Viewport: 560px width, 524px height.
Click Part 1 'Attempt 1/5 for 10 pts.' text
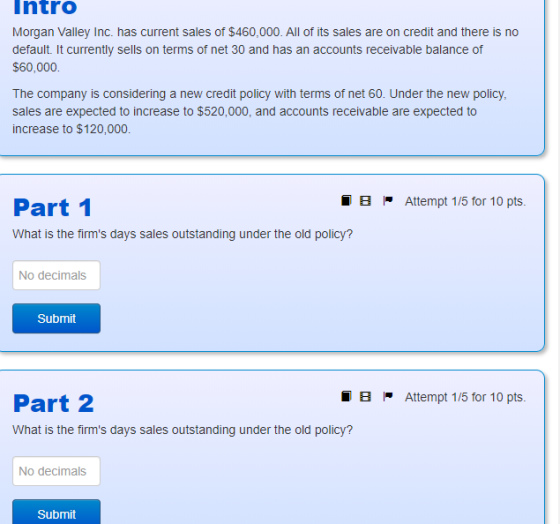[x=465, y=201]
